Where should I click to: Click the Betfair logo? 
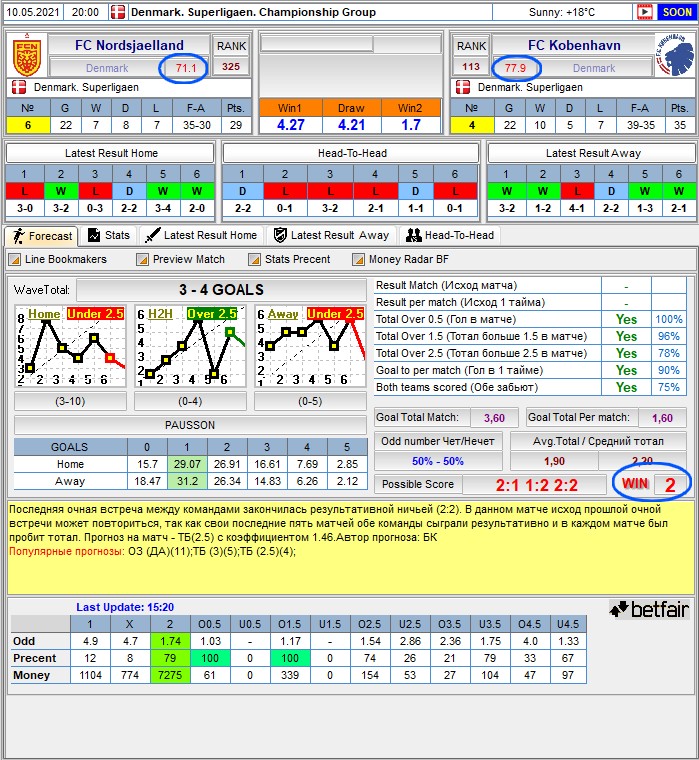click(650, 609)
